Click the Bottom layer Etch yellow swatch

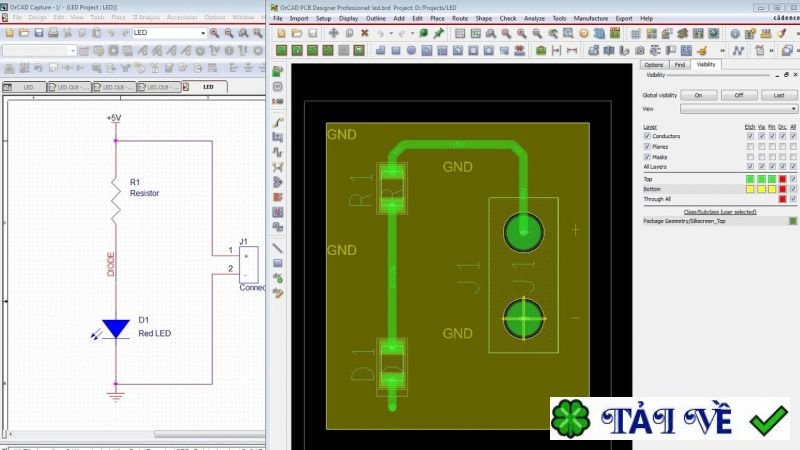tap(750, 189)
